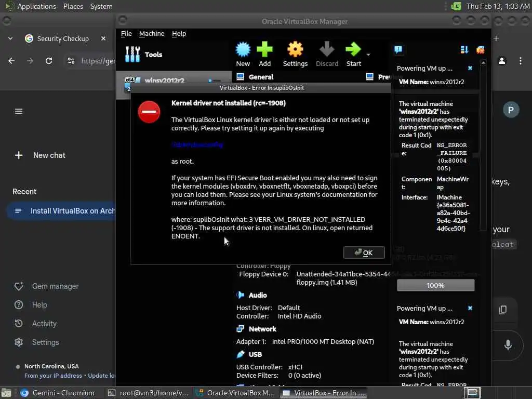The image size is (532, 399).
Task: Click the Network section header
Action: click(262, 329)
